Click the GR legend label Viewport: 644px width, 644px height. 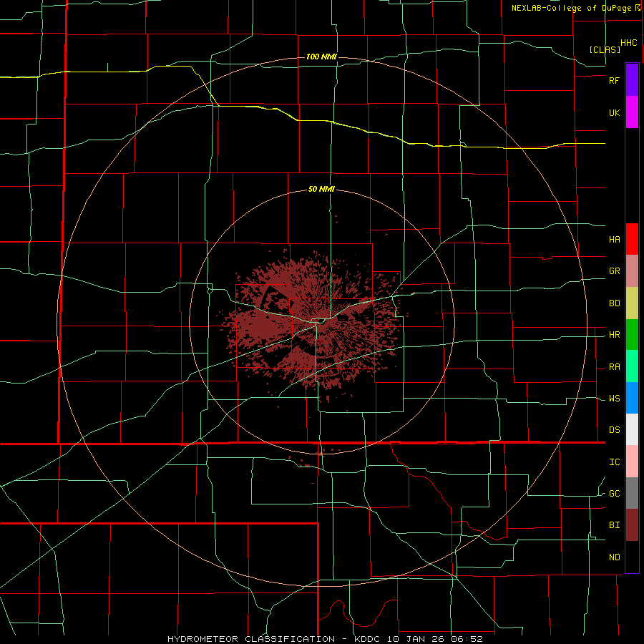(x=615, y=271)
